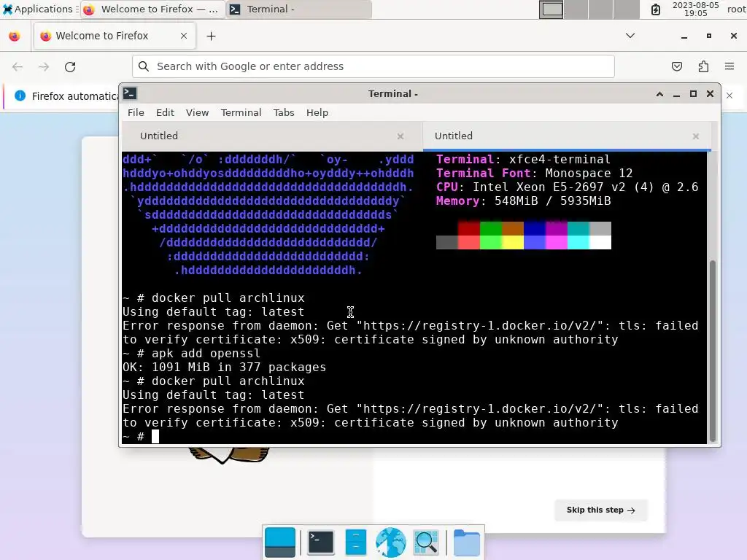Open the Terminal Tabs menu
Viewport: 747px width, 560px height.
tap(284, 113)
